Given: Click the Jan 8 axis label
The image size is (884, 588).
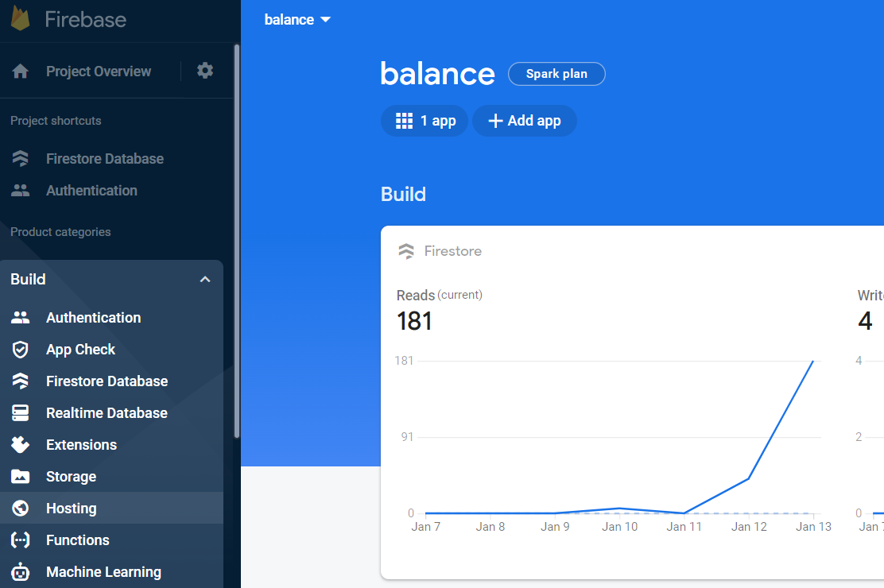Looking at the screenshot, I should click(490, 527).
